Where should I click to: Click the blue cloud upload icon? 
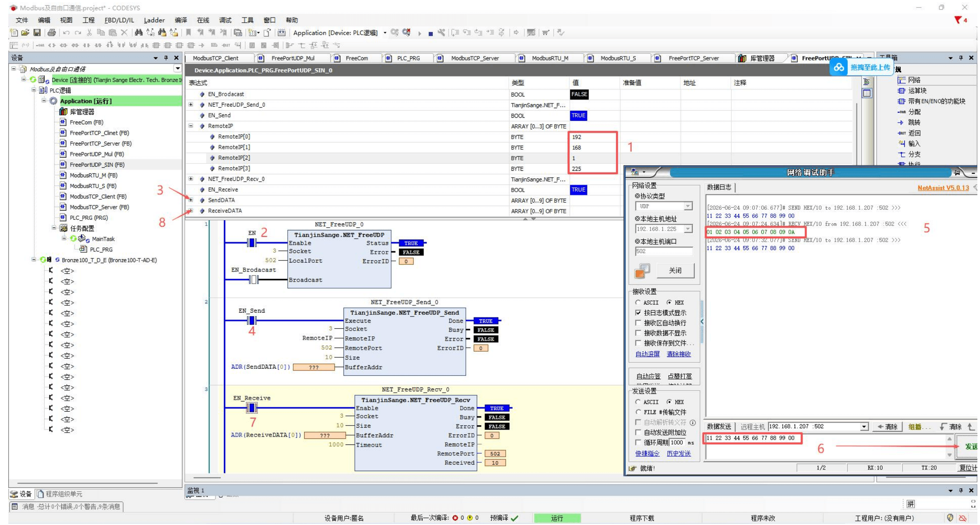(x=838, y=67)
